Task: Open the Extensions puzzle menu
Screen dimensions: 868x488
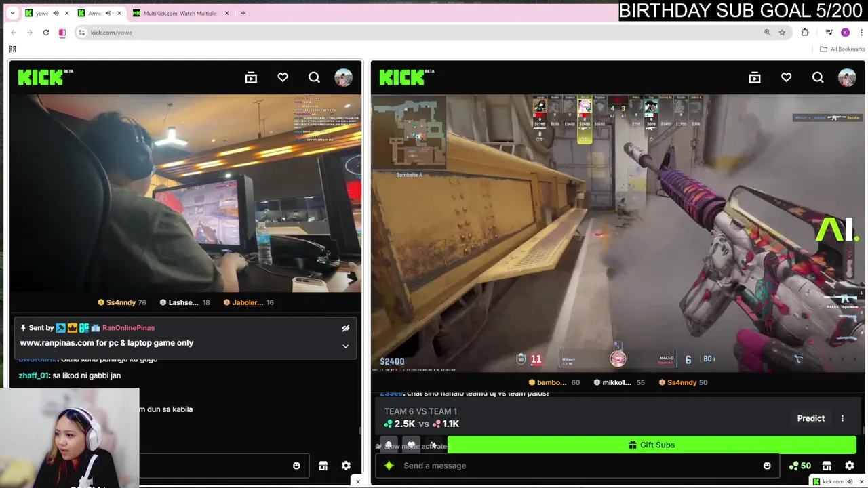Action: pos(805,33)
